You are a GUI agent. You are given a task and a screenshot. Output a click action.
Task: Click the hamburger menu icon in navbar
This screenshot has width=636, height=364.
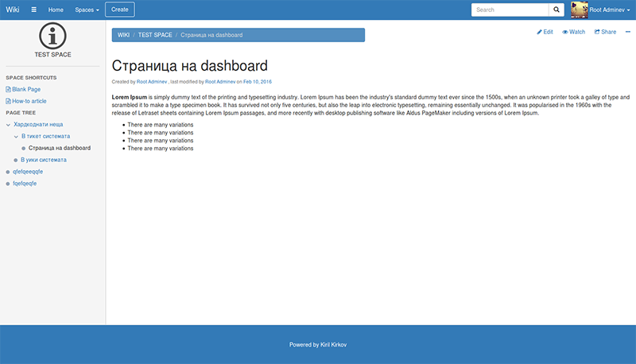coord(33,10)
